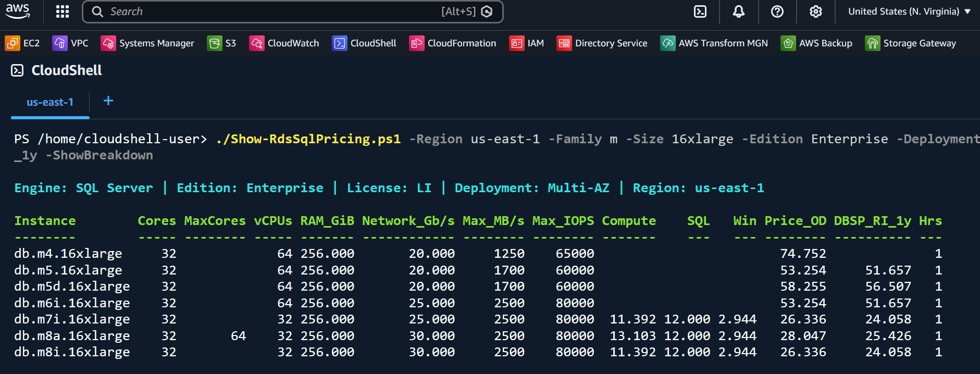Click the Price_OD column header
This screenshot has height=374, width=980.
pos(796,221)
